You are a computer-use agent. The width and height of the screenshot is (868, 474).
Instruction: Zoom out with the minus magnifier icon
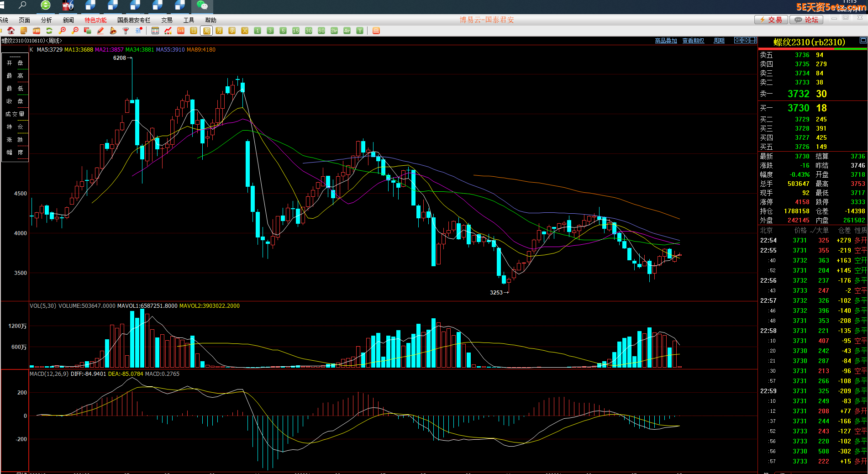[x=75, y=31]
